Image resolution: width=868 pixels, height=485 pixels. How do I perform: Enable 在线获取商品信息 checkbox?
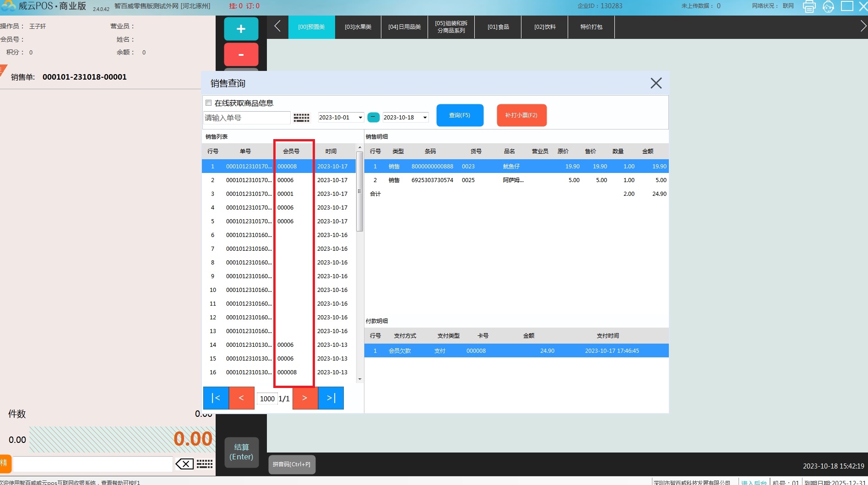(x=209, y=103)
